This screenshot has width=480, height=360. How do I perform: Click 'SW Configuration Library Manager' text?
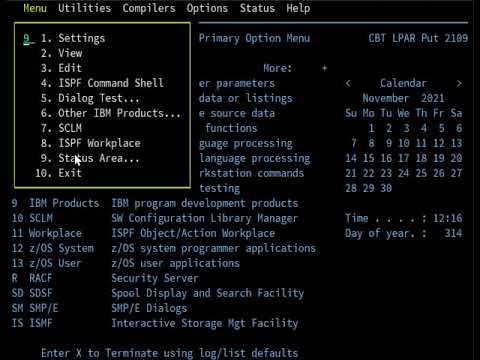point(205,218)
